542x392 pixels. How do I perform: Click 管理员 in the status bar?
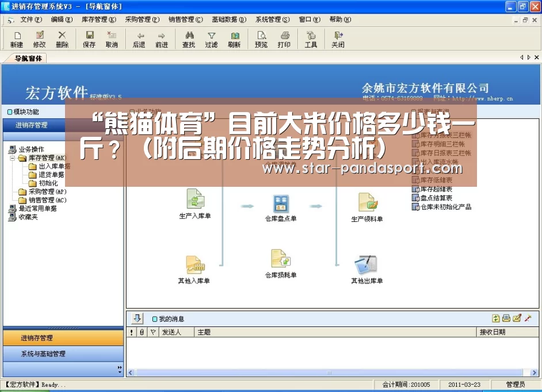point(516,385)
